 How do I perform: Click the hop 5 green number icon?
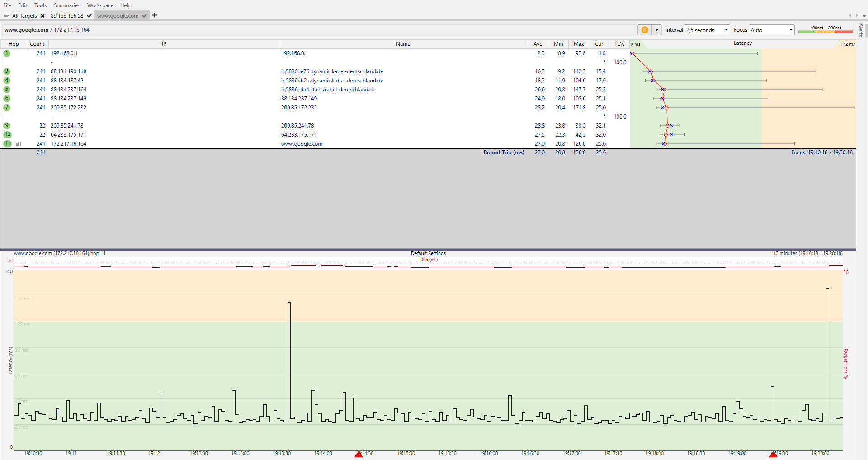coord(7,90)
